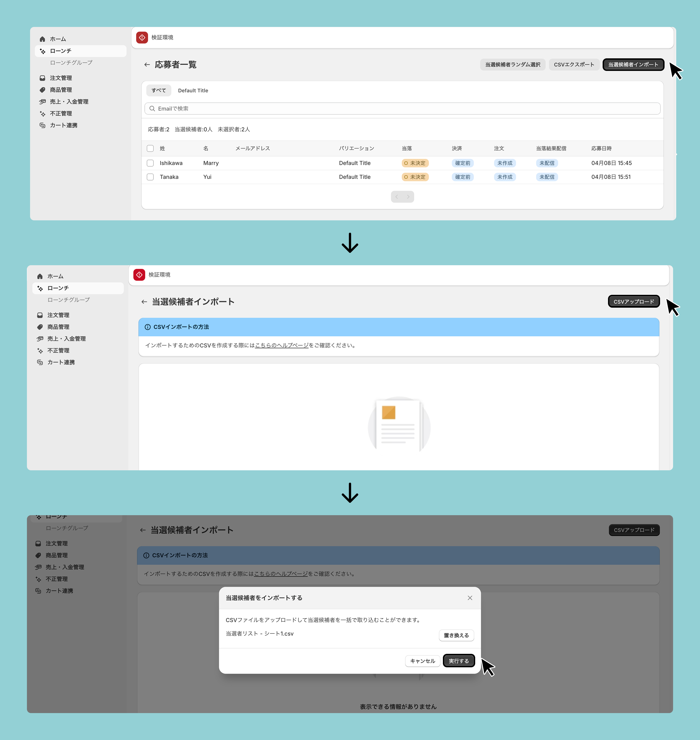Open ホーム in the top sidebar
The width and height of the screenshot is (700, 740).
pyautogui.click(x=58, y=39)
